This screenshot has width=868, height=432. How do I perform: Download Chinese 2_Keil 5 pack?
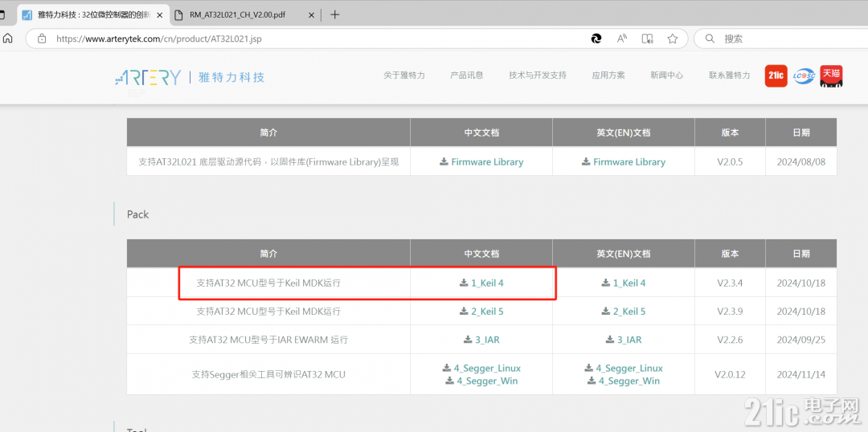click(x=481, y=312)
